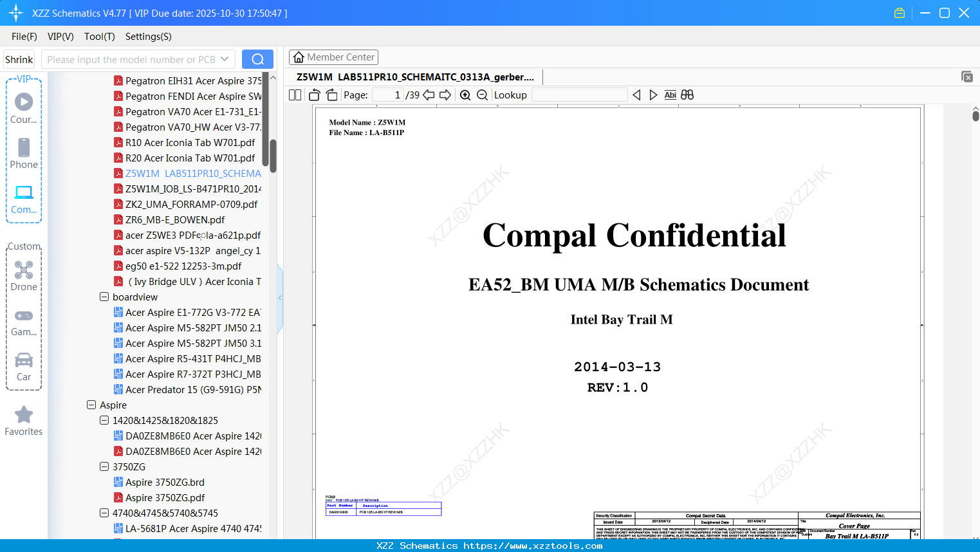The width and height of the screenshot is (980, 552).
Task: Open R10 Acer Iconia Tab W701.pdf
Action: pyautogui.click(x=185, y=143)
